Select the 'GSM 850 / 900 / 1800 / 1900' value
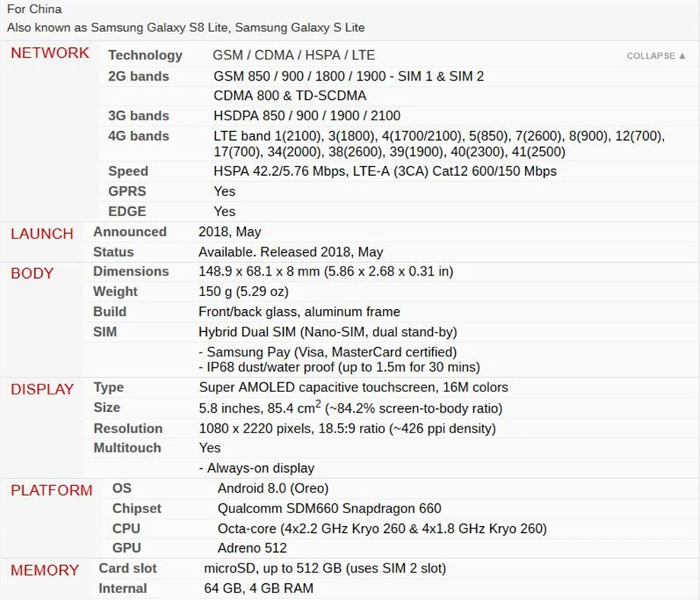Image resolution: width=700 pixels, height=600 pixels. tap(348, 76)
